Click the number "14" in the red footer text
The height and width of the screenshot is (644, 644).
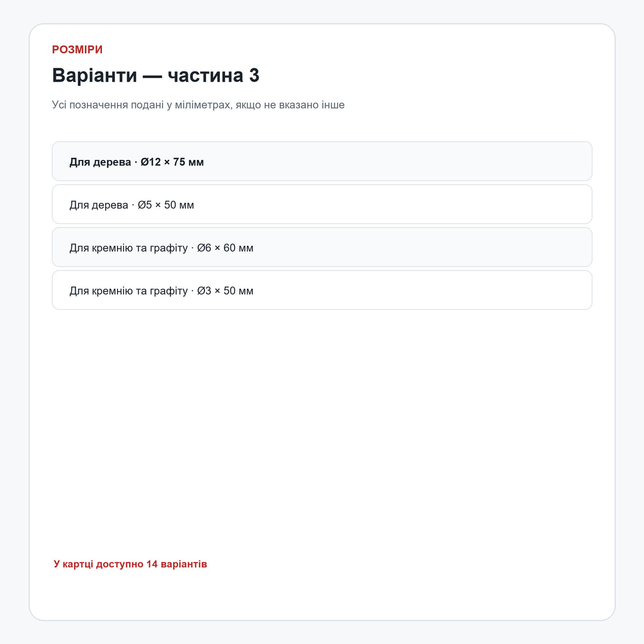[152, 564]
